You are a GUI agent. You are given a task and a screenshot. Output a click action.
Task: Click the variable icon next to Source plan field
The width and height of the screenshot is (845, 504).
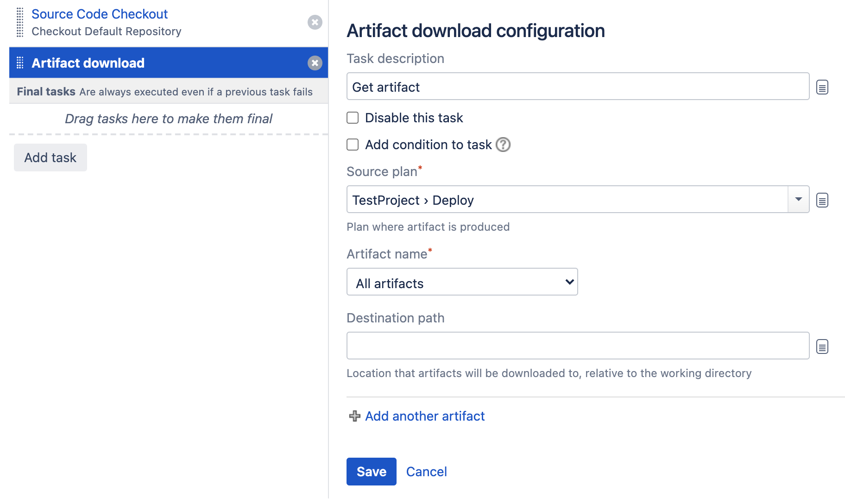[x=823, y=200]
